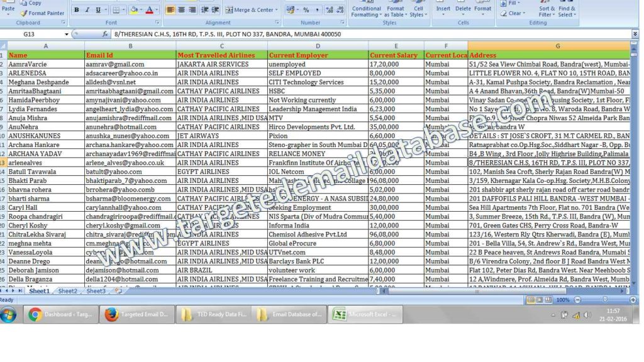The width and height of the screenshot is (644, 362).
Task: Click Copy in Clipboard group
Action: (31, 3)
